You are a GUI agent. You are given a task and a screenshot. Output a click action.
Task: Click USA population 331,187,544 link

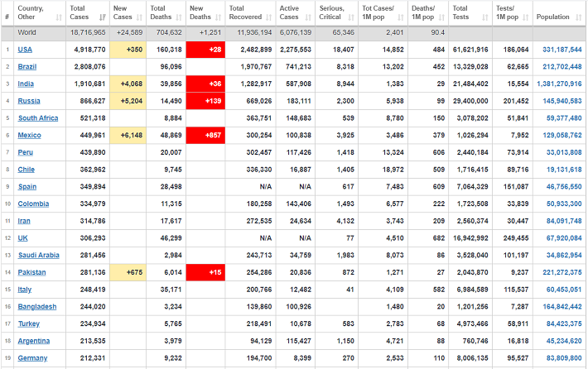point(562,50)
